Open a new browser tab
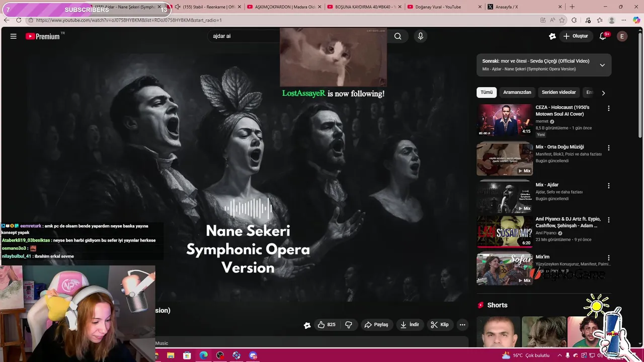This screenshot has width=644, height=362. [x=572, y=7]
